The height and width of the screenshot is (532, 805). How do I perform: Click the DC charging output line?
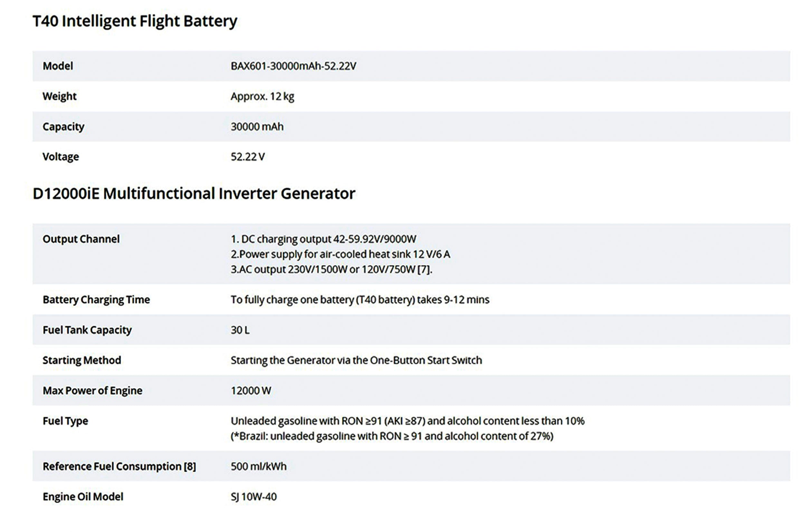(x=323, y=239)
